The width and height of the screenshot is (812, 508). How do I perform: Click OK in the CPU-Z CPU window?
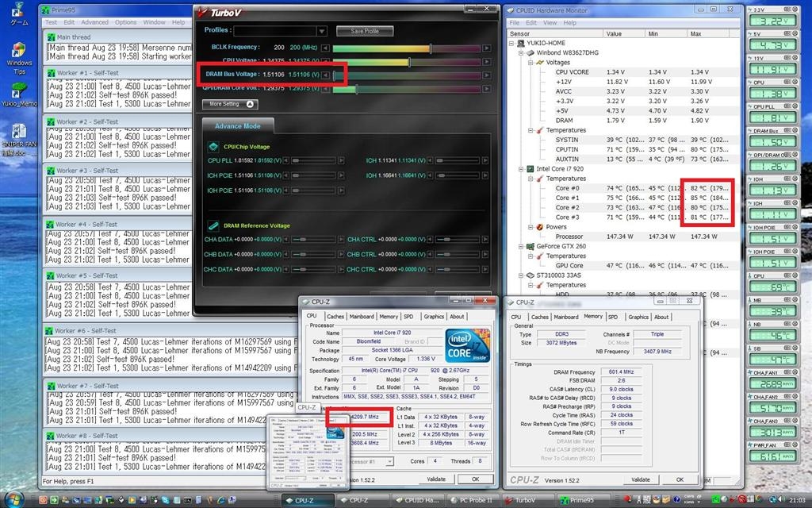(476, 479)
